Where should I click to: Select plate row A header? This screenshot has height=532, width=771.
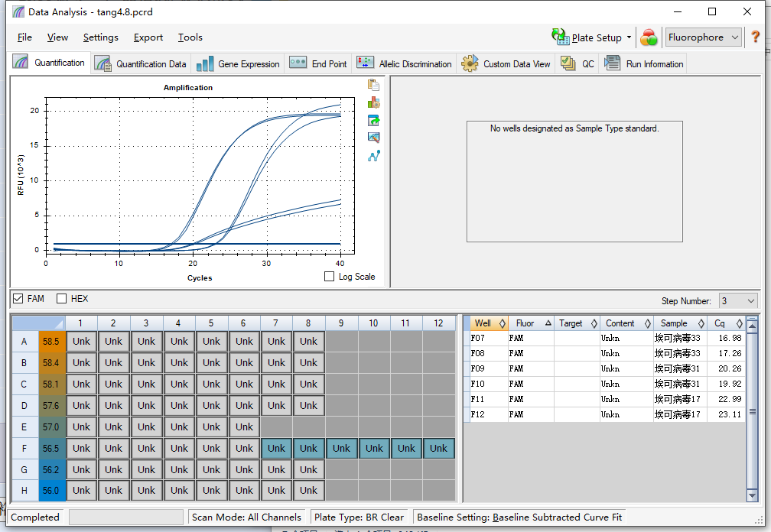[24, 342]
